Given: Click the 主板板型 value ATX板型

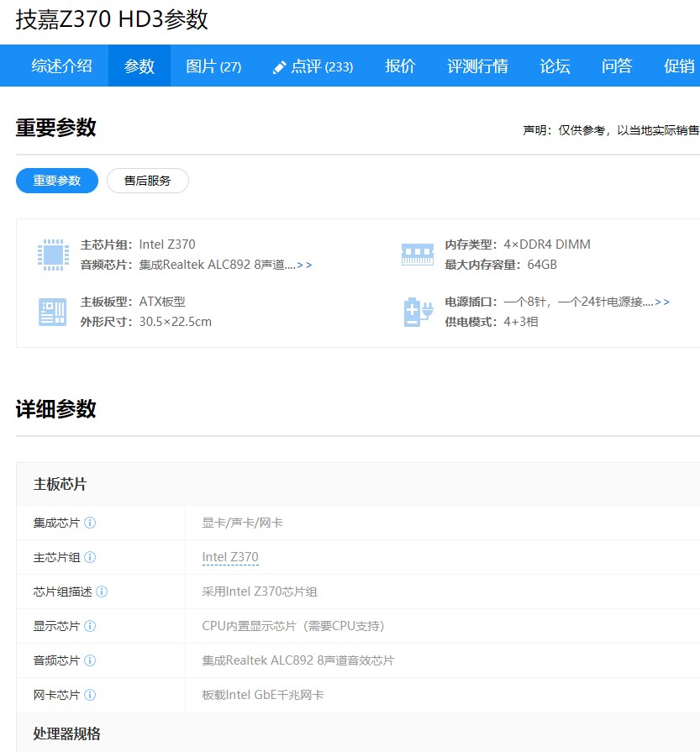Looking at the screenshot, I should (162, 302).
